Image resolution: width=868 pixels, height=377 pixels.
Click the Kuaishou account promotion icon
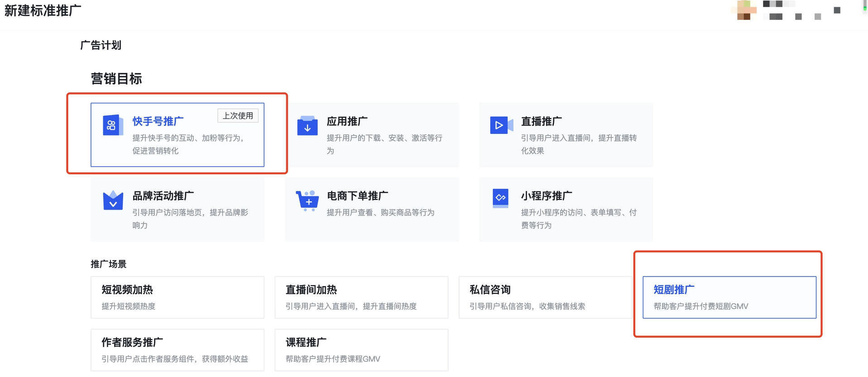click(113, 125)
